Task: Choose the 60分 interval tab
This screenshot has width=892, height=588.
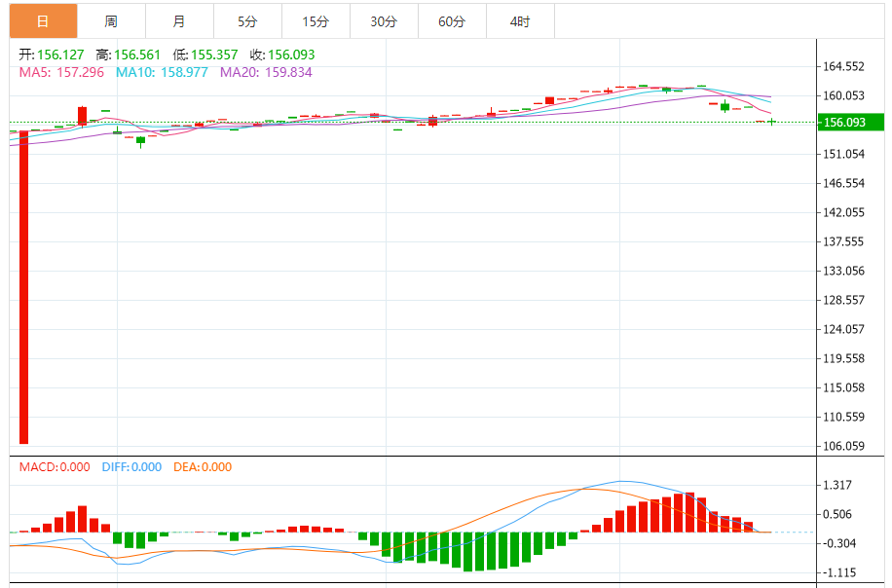Action: coord(452,21)
